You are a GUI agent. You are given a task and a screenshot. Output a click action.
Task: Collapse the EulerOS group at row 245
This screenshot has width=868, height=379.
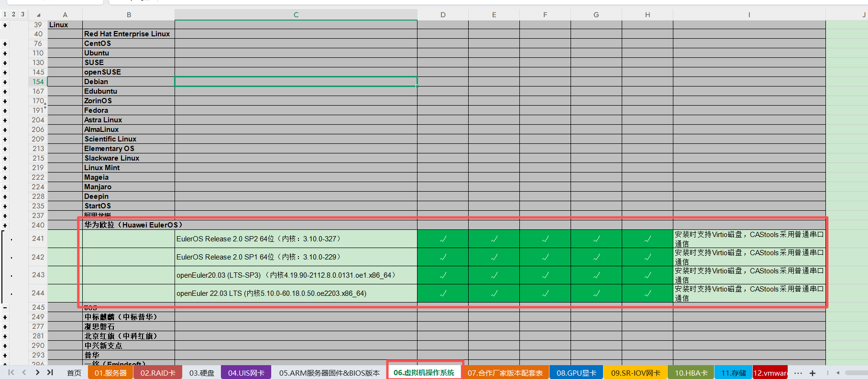[x=5, y=308]
